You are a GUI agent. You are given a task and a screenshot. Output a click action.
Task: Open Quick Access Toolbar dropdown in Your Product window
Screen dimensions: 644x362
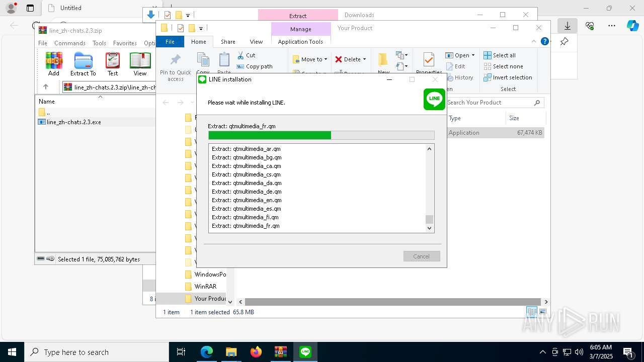click(201, 29)
